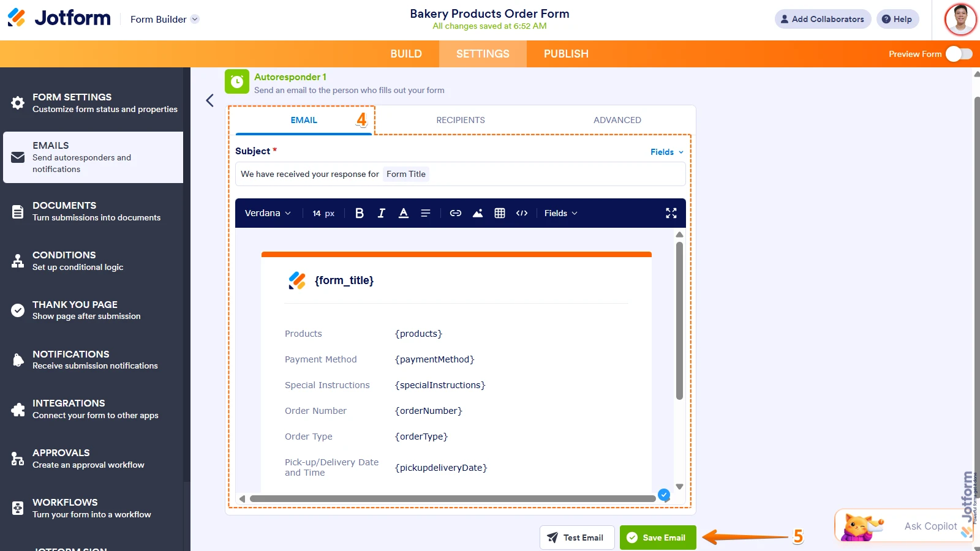Apply italic formatting in editor toolbar
The height and width of the screenshot is (551, 980).
point(382,213)
